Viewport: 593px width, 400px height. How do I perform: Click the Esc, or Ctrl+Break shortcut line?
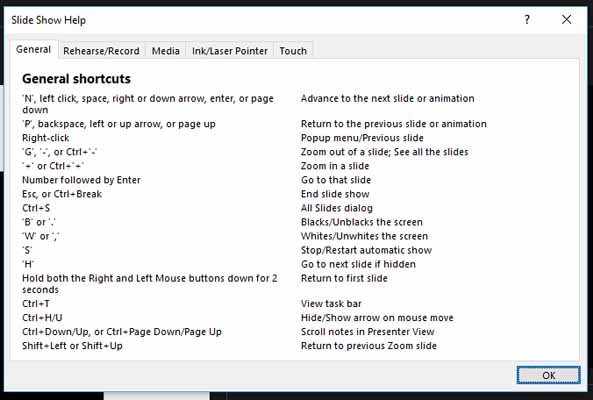(x=62, y=194)
